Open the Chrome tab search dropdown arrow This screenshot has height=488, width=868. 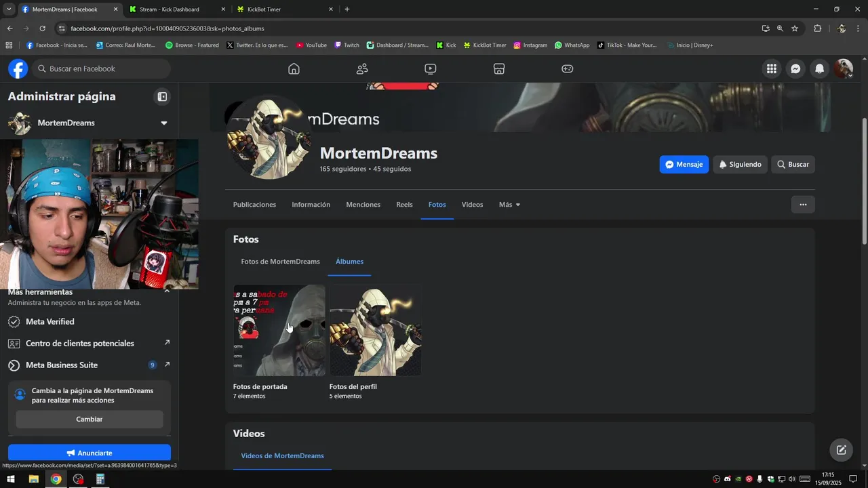pos(9,9)
